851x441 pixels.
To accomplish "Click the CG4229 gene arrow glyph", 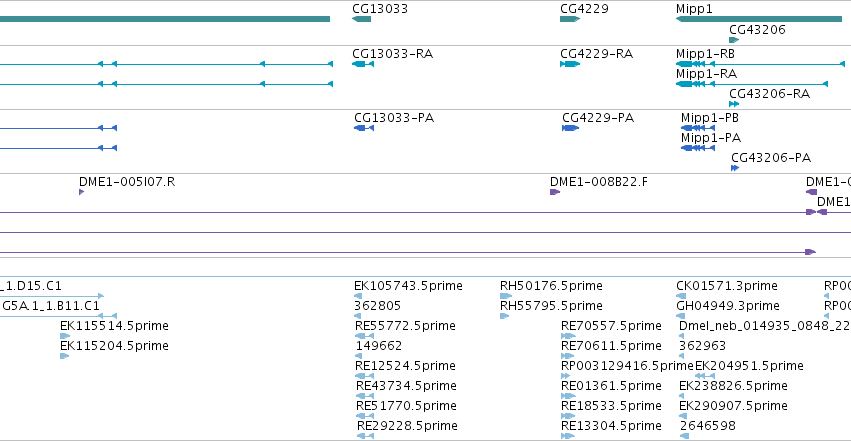I will [570, 19].
